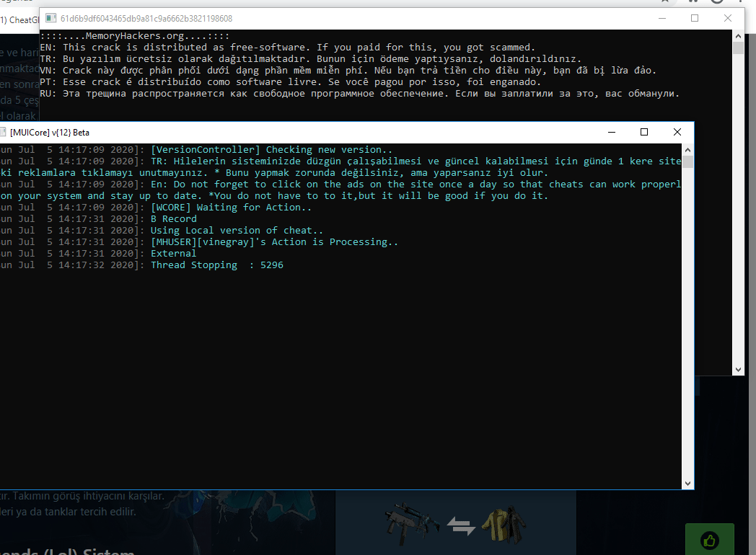Maximize the 61d6b9df console window behind
This screenshot has width=756, height=555.
pos(694,18)
